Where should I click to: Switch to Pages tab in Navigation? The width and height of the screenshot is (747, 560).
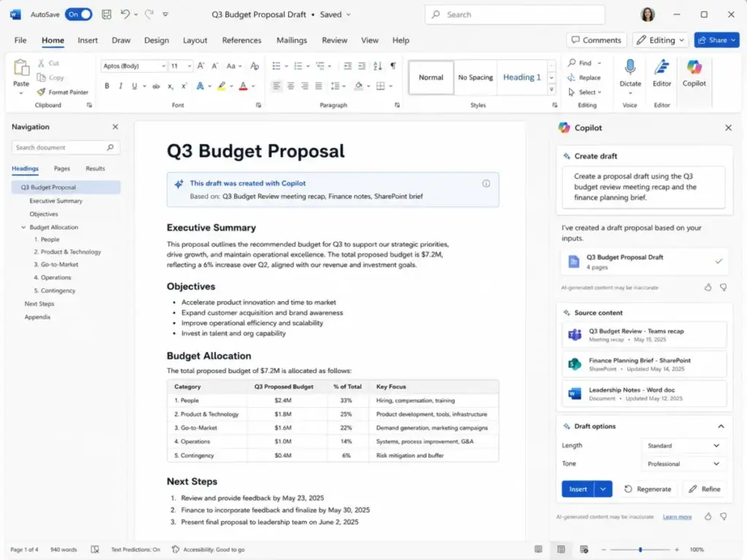click(x=62, y=168)
